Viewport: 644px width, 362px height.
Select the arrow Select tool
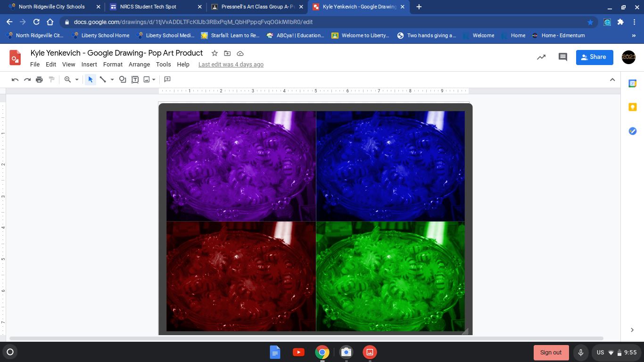coord(91,80)
